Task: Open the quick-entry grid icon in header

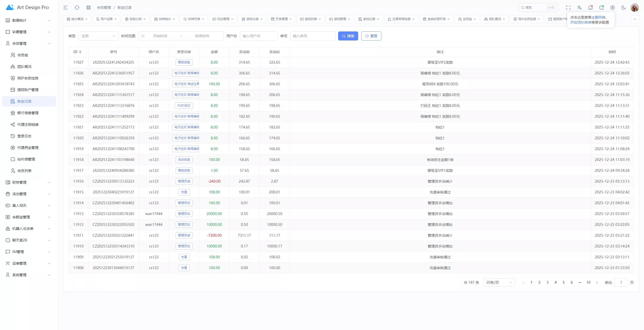Action: (x=89, y=8)
